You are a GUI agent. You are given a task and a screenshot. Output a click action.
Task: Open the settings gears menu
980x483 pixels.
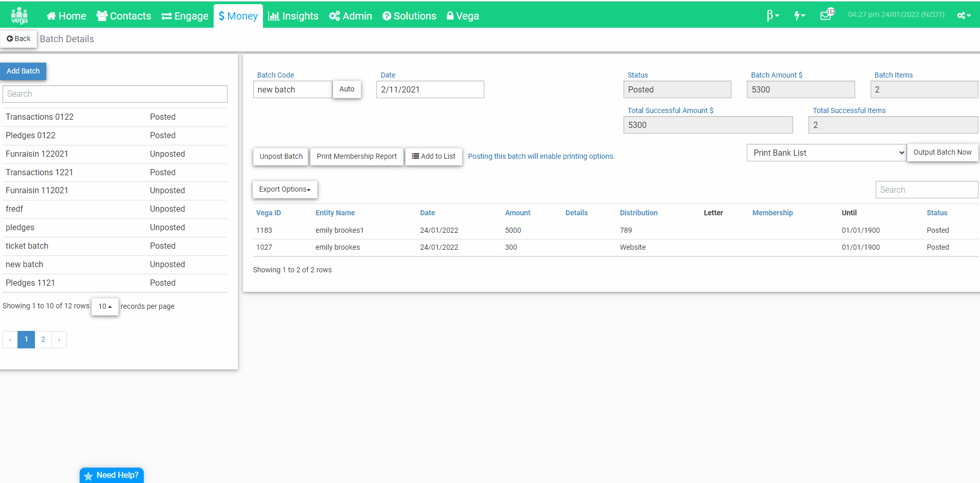click(x=964, y=15)
